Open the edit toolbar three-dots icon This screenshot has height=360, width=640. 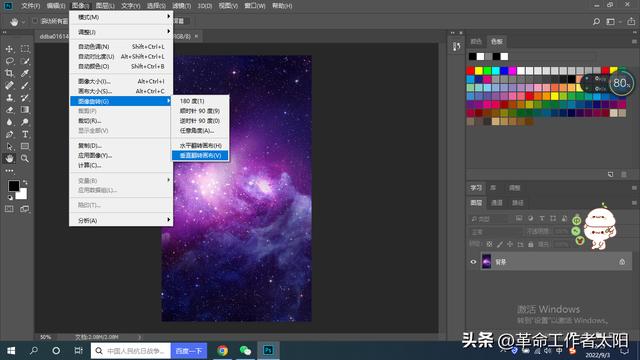[x=9, y=171]
